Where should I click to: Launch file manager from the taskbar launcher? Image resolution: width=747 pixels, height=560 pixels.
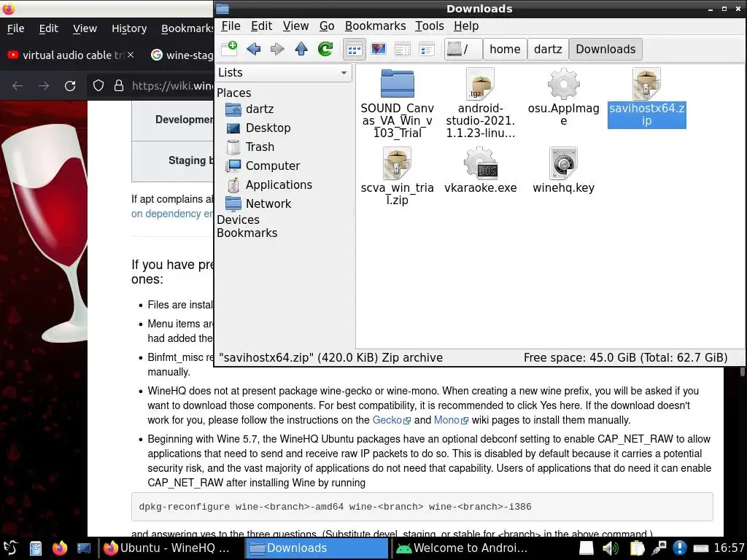coord(36,548)
